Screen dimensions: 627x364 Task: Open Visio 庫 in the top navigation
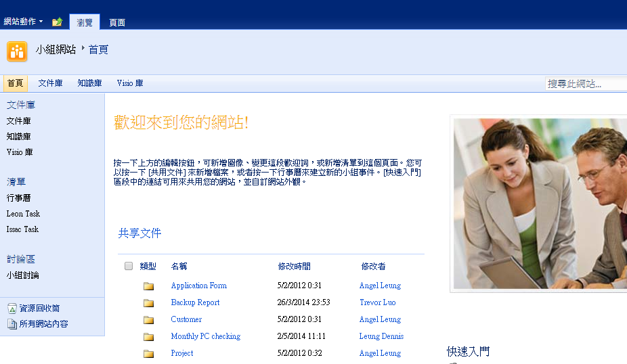point(130,83)
